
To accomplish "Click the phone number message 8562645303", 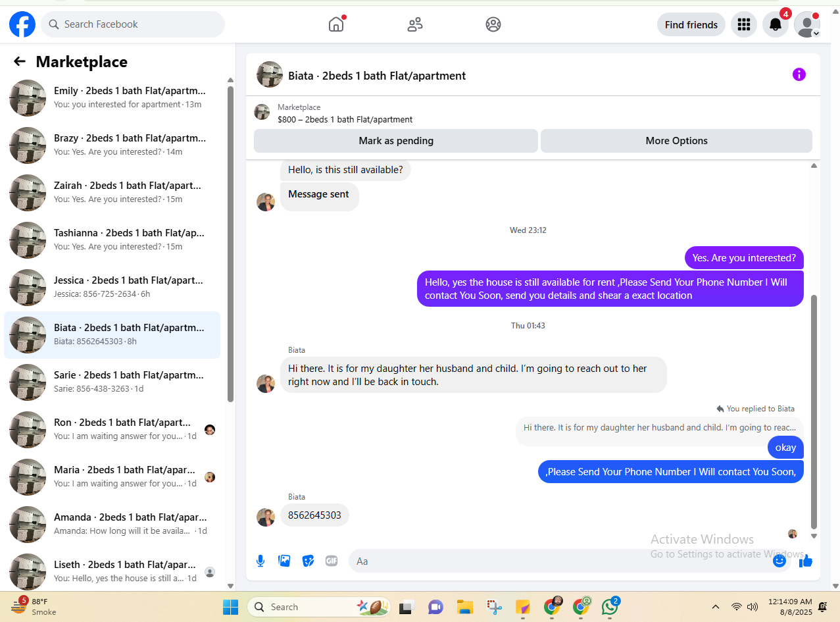I will point(314,515).
